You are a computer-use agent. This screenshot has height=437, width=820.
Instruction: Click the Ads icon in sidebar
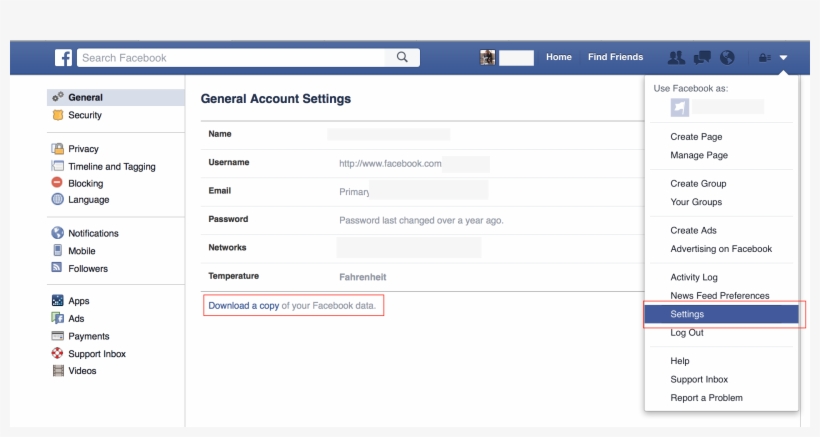coord(58,318)
